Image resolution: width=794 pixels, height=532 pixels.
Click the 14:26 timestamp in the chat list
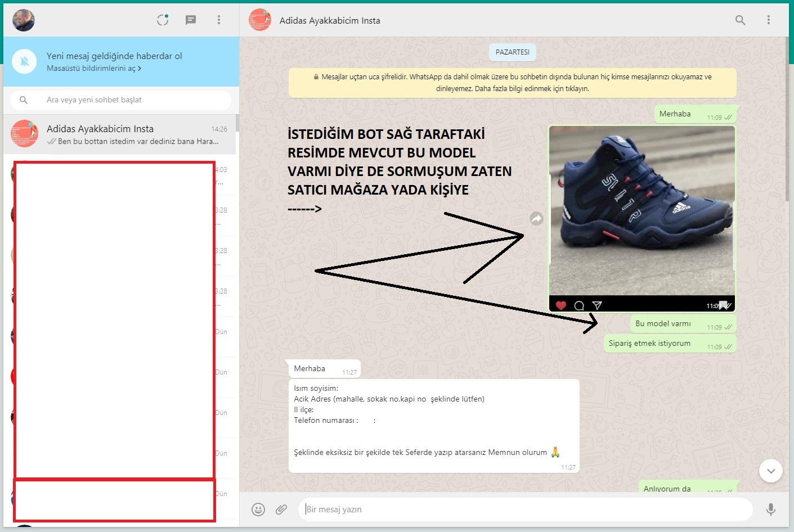219,129
